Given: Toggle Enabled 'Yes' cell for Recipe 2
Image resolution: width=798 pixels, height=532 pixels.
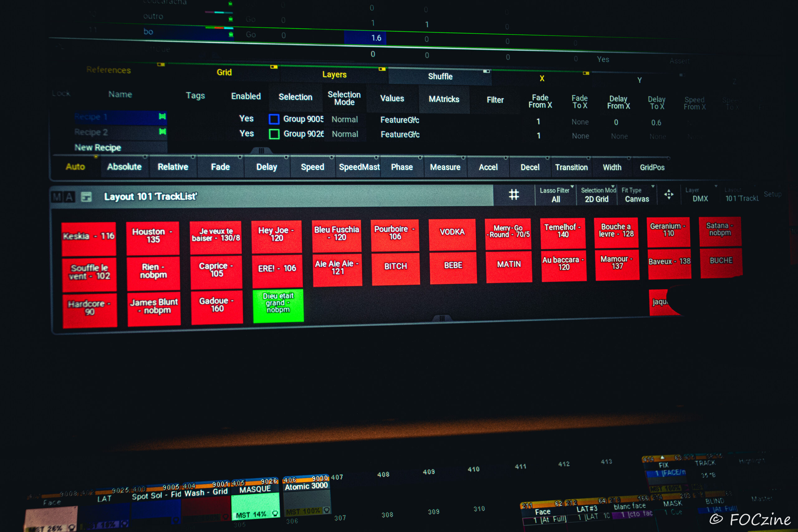Looking at the screenshot, I should click(247, 134).
